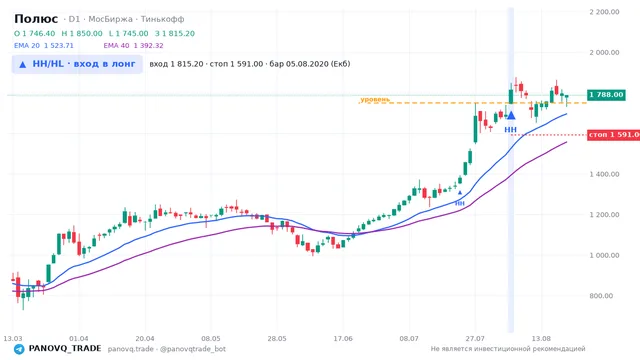Click the '13.03' date axis label

click(13, 338)
